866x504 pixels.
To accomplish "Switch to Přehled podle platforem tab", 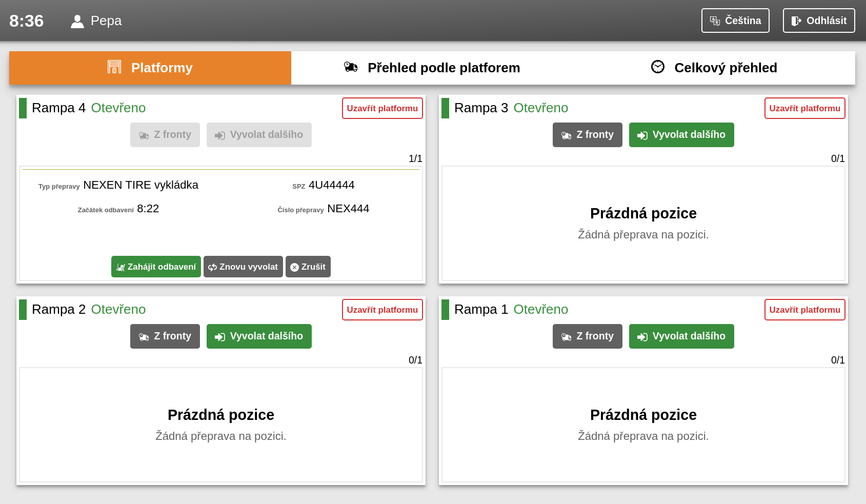I will coord(432,68).
